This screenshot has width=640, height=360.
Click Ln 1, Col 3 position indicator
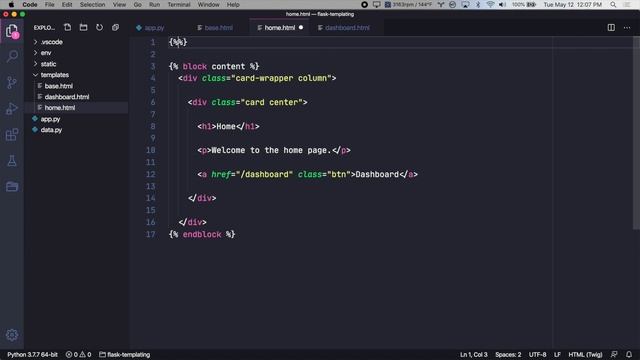click(473, 355)
